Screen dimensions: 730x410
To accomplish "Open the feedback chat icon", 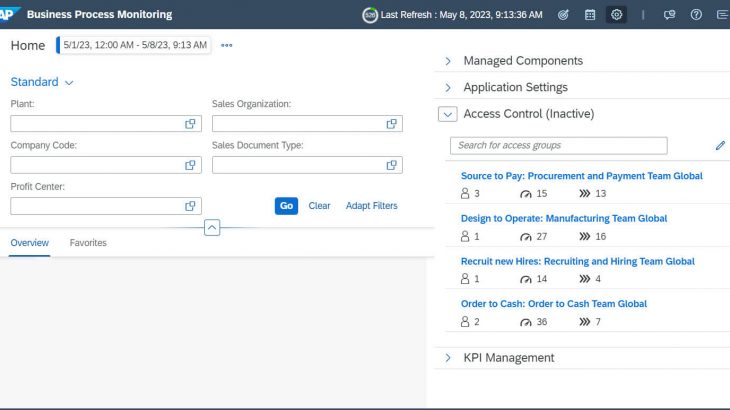I will click(669, 15).
